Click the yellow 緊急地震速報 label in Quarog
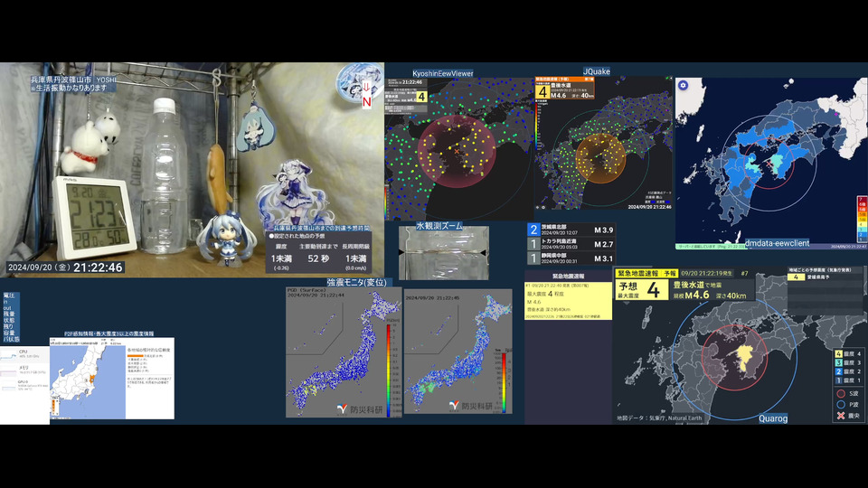 pyautogui.click(x=639, y=273)
